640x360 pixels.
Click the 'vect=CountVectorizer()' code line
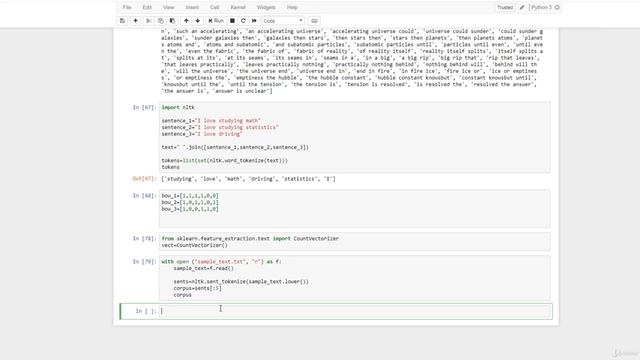[x=194, y=245]
